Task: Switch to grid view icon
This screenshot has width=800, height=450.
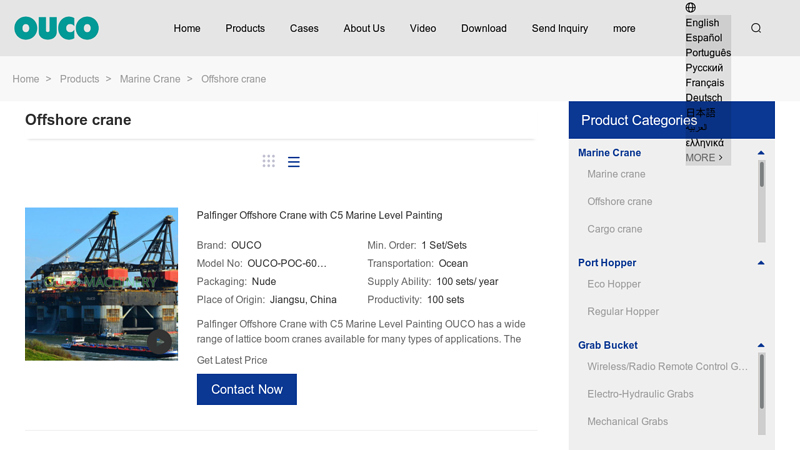Action: pos(268,161)
